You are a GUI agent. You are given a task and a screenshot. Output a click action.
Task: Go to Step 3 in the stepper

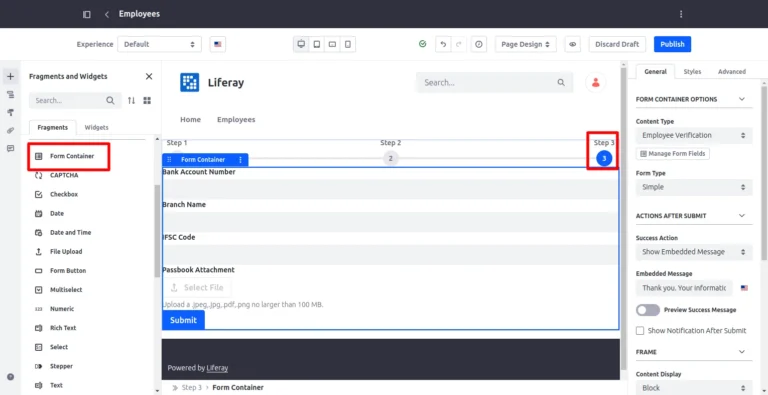(604, 158)
